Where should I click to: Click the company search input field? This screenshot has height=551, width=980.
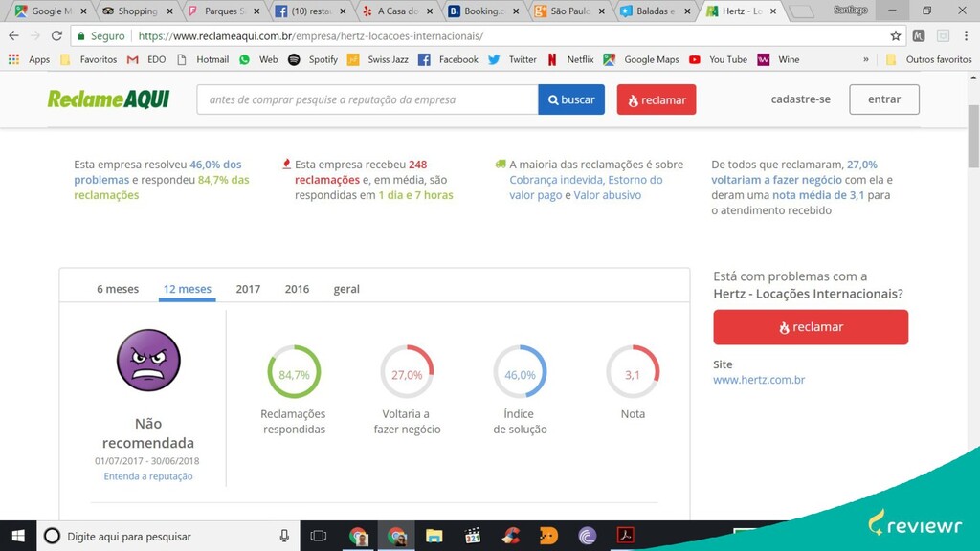(367, 99)
